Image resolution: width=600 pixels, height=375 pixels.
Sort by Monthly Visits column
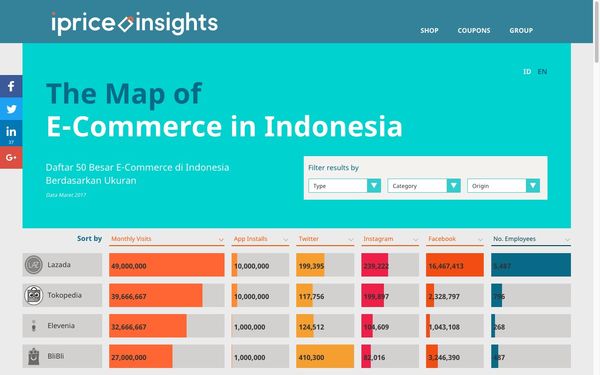pos(167,239)
